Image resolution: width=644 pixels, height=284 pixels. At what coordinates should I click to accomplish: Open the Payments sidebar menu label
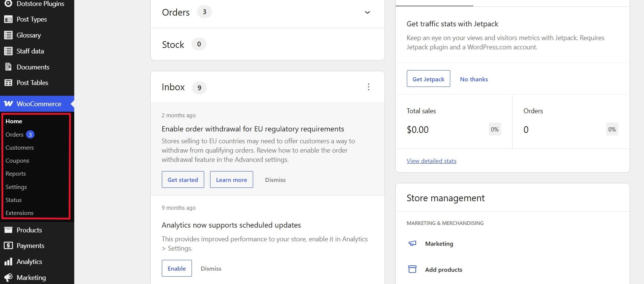pos(30,246)
